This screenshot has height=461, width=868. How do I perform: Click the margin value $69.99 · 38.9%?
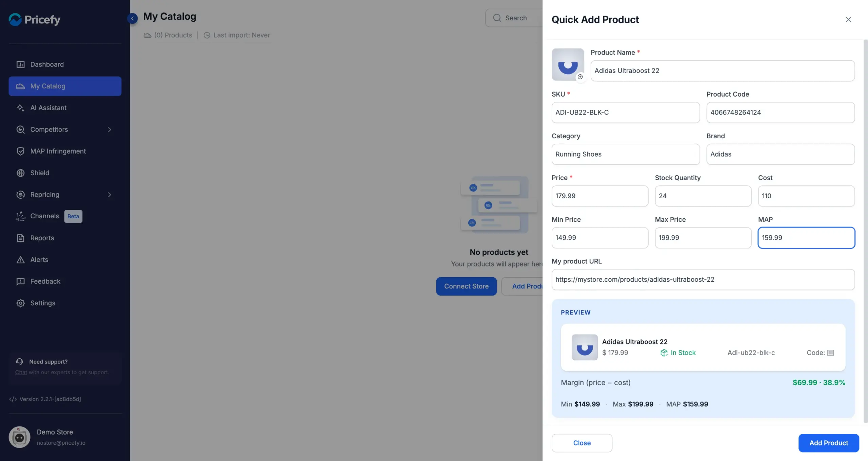[x=819, y=383]
